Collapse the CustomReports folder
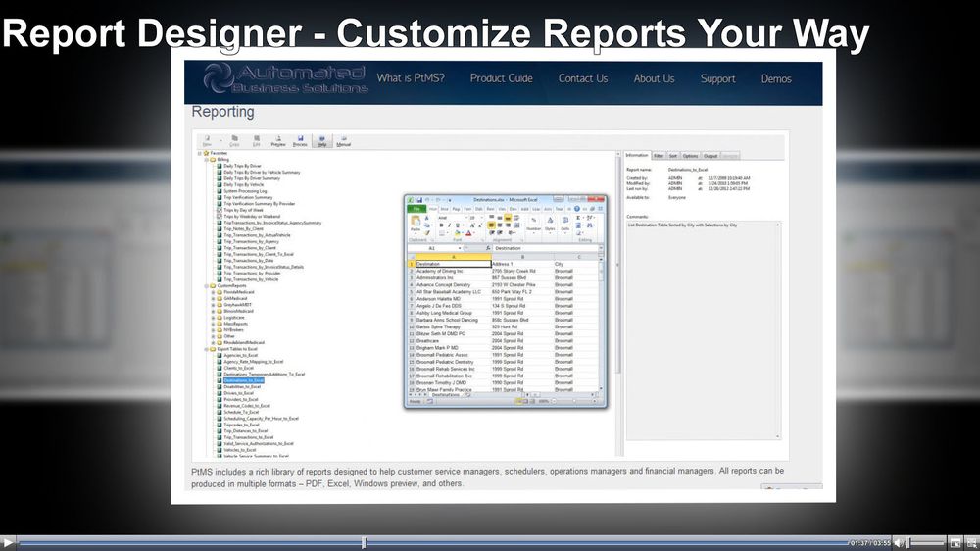This screenshot has width=980, height=551. point(206,286)
